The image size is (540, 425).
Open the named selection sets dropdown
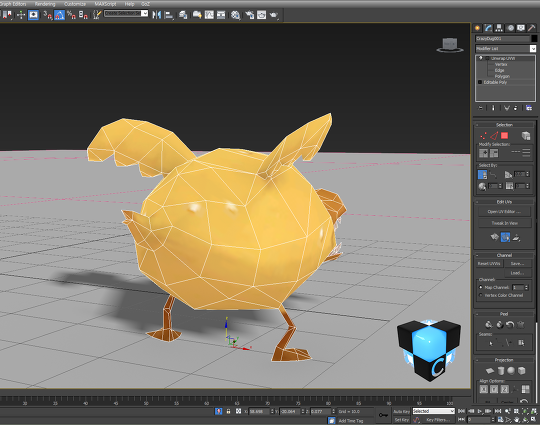pos(145,13)
